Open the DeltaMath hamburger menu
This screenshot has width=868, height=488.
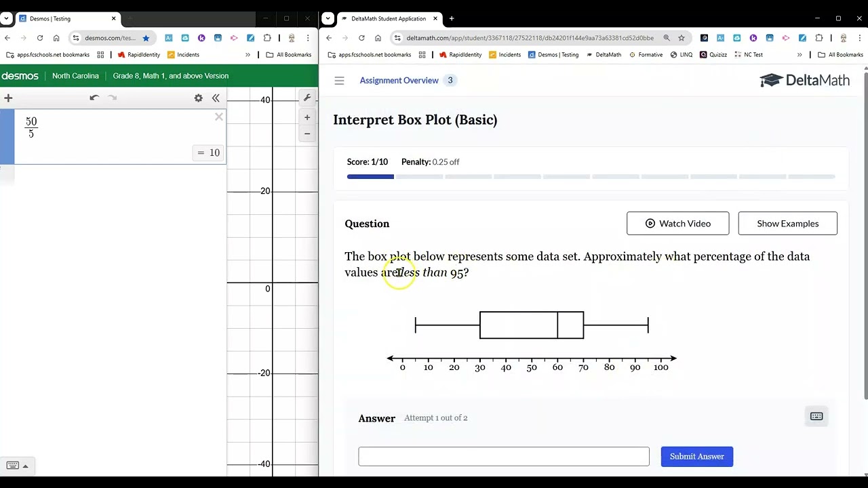coord(339,81)
